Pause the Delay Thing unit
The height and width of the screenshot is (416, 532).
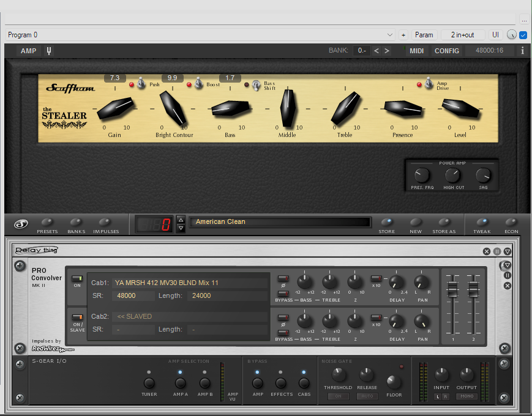[x=497, y=251]
